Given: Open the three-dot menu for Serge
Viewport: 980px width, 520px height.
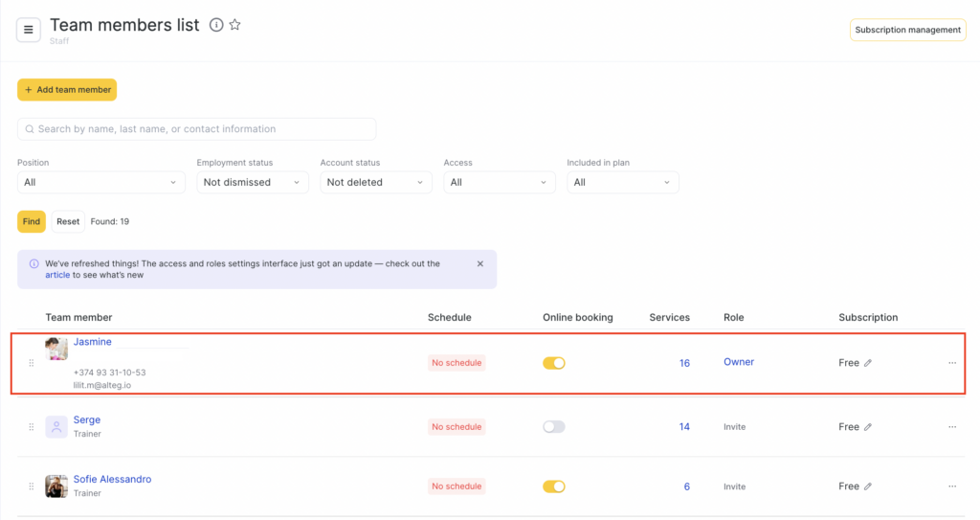Looking at the screenshot, I should pos(951,427).
